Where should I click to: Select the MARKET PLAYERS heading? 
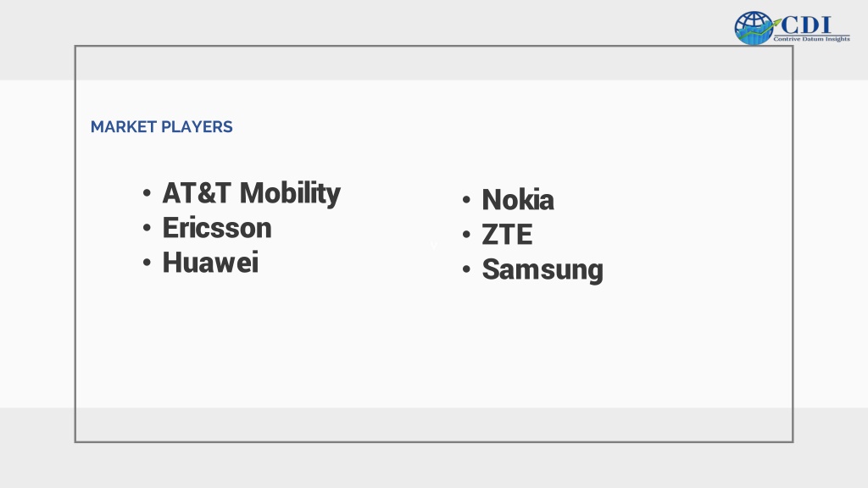162,127
